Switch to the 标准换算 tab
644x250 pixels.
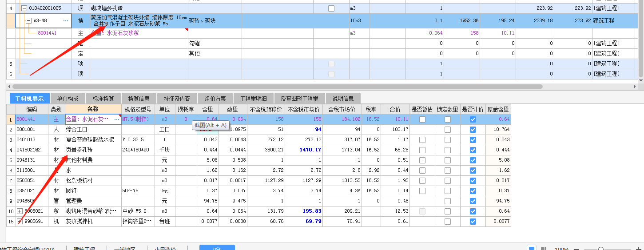[103, 99]
